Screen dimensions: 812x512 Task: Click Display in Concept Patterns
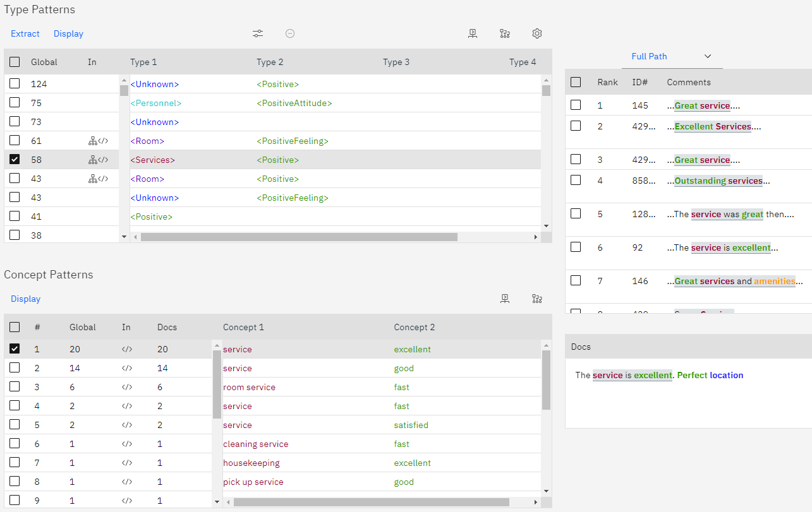(x=25, y=299)
